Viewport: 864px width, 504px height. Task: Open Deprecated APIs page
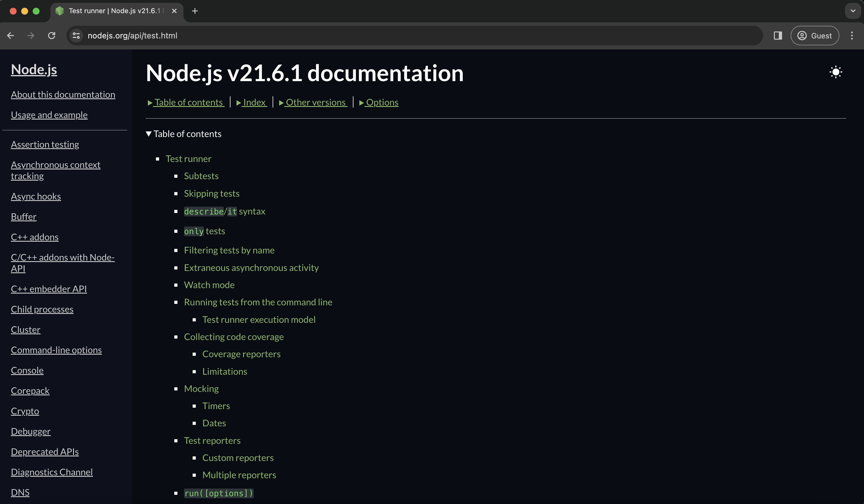click(45, 452)
